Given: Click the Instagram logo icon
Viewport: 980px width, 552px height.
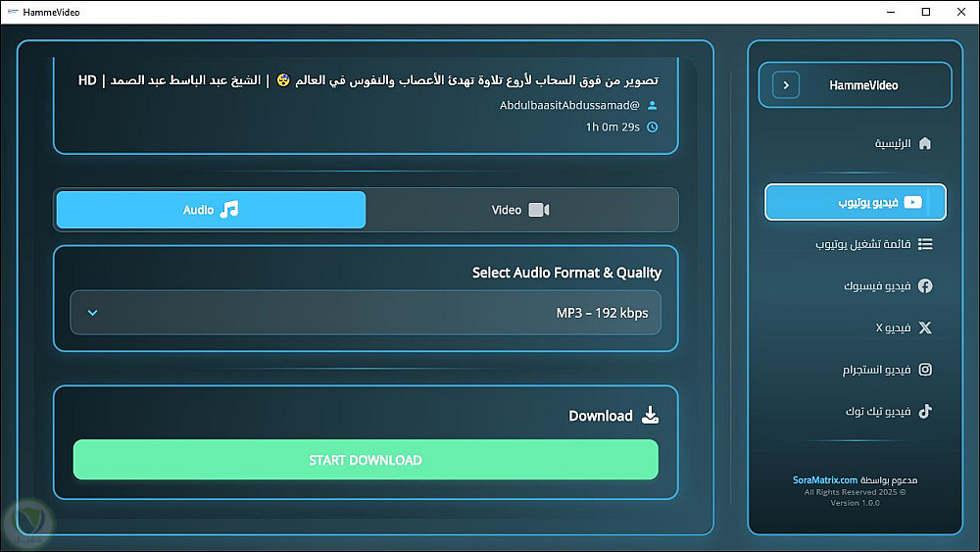Looking at the screenshot, I should coord(925,370).
